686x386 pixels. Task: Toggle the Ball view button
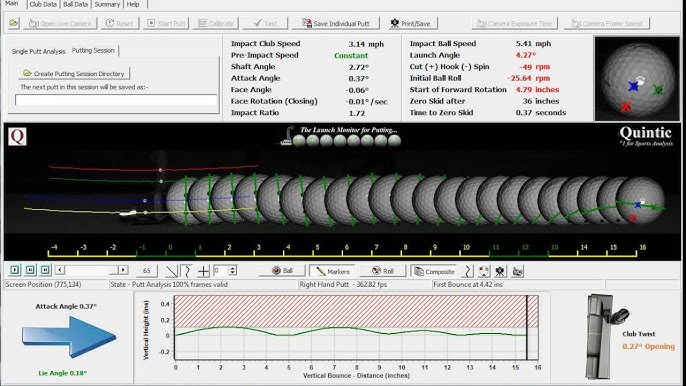[282, 271]
